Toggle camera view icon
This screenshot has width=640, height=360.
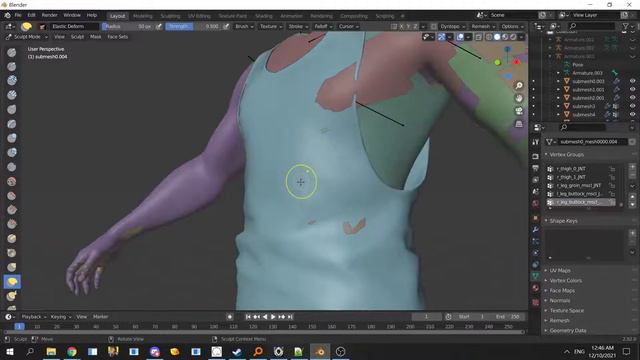pyautogui.click(x=519, y=111)
